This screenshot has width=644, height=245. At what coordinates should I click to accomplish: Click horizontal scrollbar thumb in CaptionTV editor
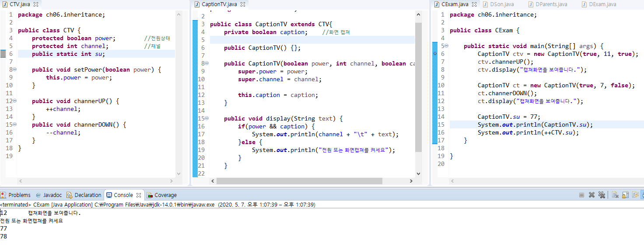(x=299, y=181)
